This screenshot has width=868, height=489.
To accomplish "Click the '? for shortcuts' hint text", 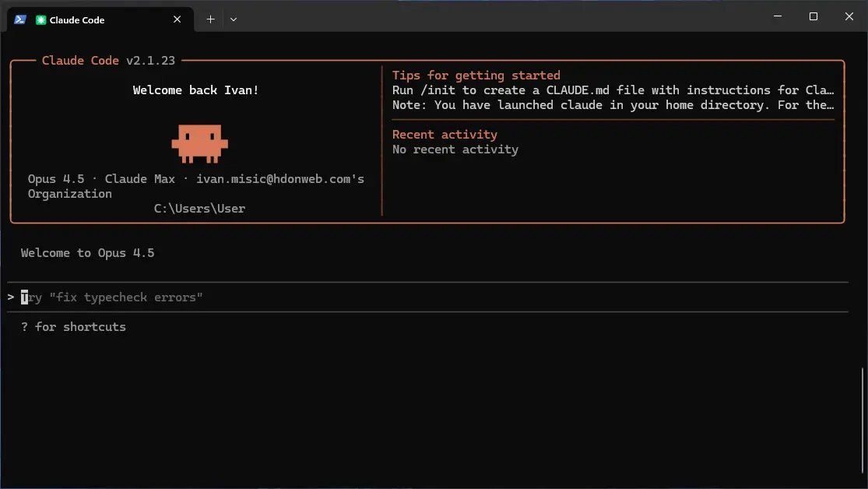I will (74, 326).
